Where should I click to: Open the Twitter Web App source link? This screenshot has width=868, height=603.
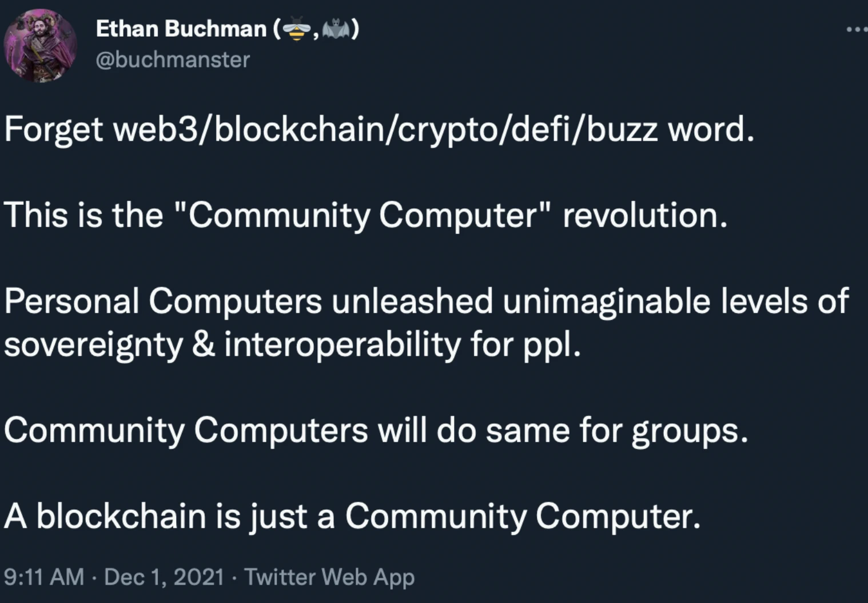(329, 577)
